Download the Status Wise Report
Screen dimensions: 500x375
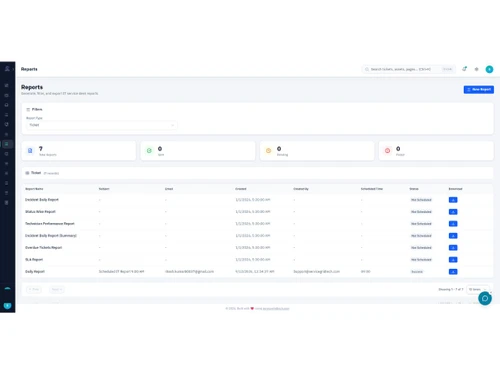(453, 212)
